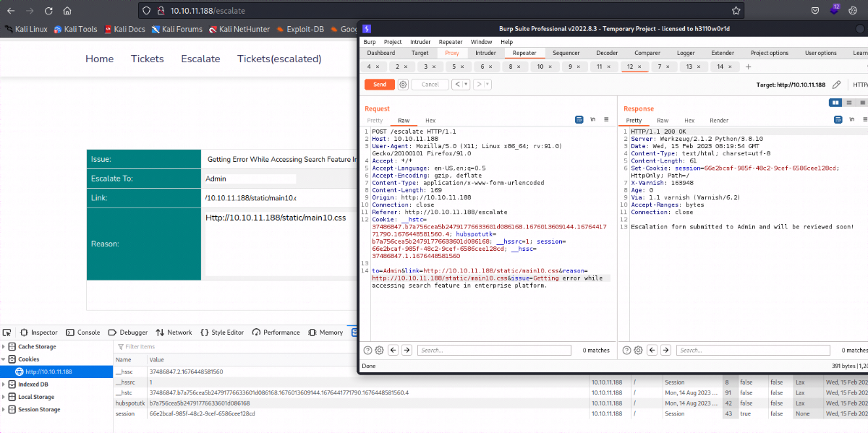
Task: Switch to the Proxy tab
Action: pyautogui.click(x=451, y=53)
